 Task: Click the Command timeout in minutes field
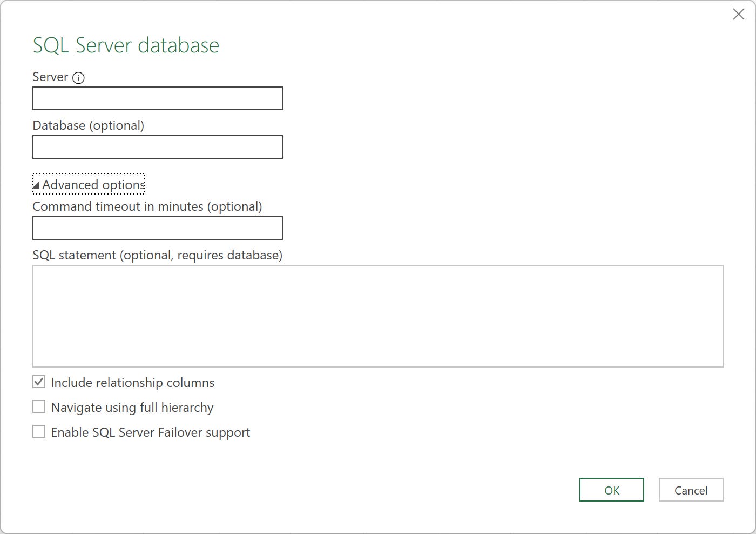(x=158, y=228)
